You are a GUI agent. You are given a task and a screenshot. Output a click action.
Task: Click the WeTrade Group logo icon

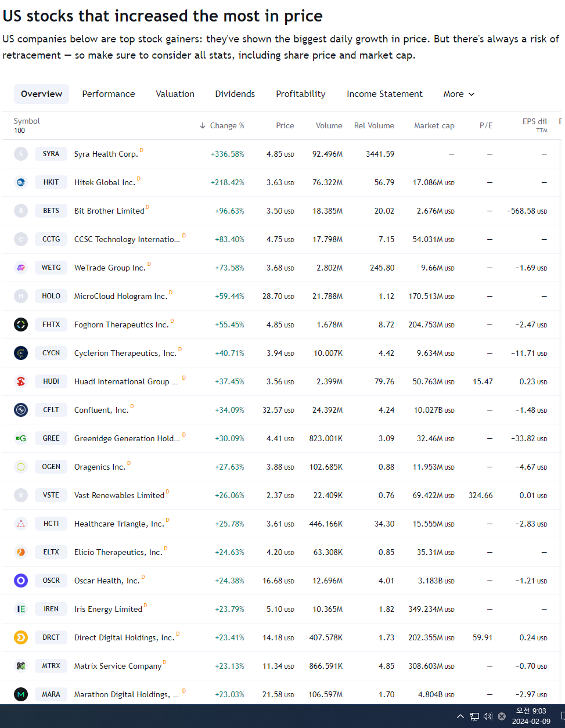coord(21,268)
